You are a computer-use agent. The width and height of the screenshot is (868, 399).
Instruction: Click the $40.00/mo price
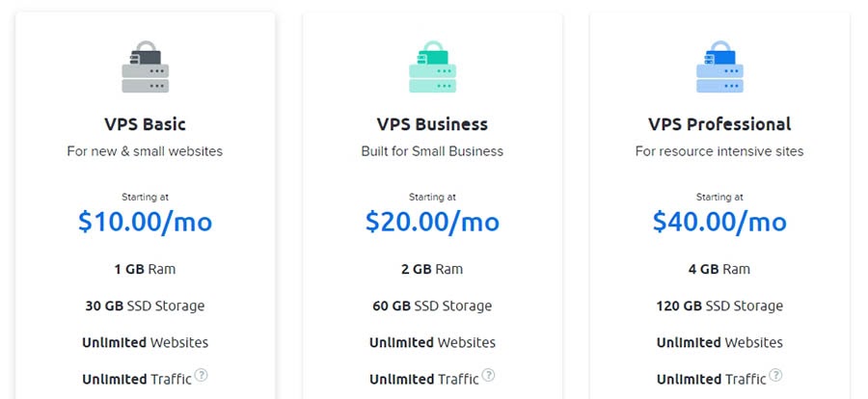click(719, 222)
